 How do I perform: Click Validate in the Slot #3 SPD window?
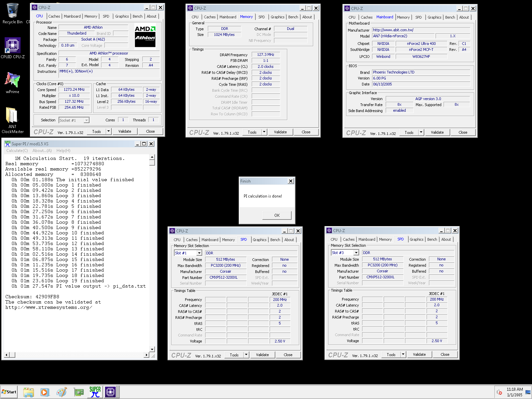(419, 354)
